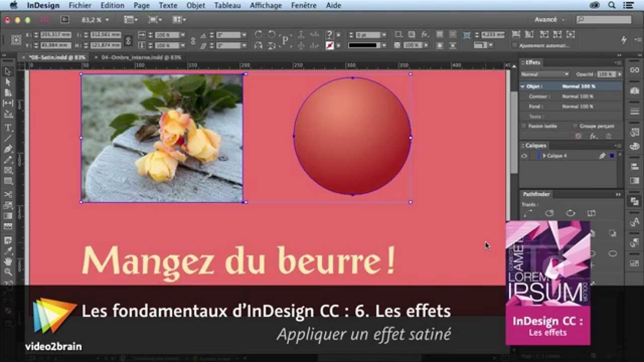
Task: Click the blue color square of Calque 4
Action: pyautogui.click(x=612, y=156)
